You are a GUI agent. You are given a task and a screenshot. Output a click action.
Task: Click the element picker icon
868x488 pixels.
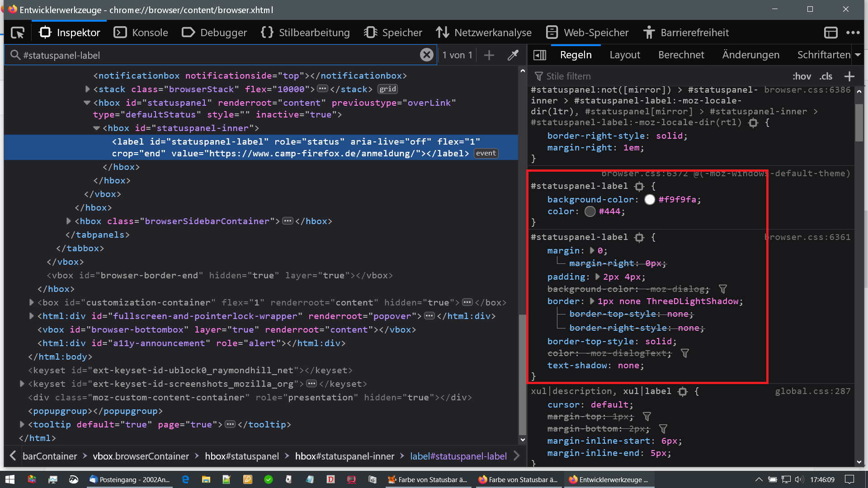(x=18, y=33)
